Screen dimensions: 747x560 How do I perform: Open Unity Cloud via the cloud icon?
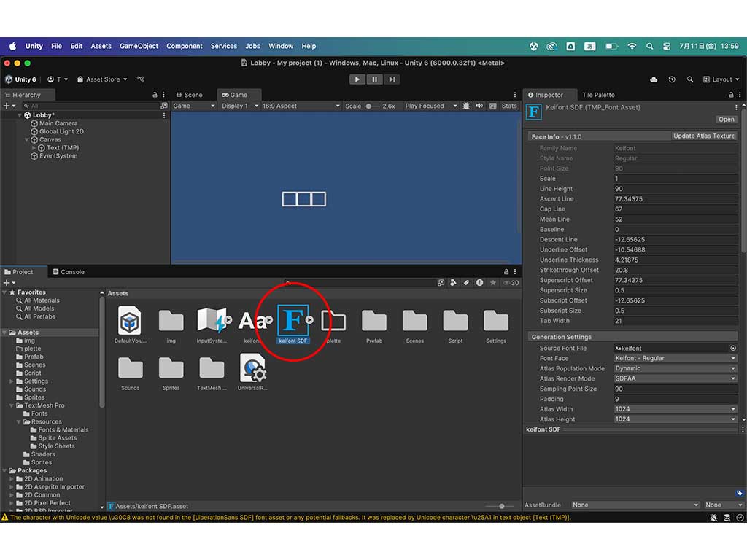tap(653, 79)
